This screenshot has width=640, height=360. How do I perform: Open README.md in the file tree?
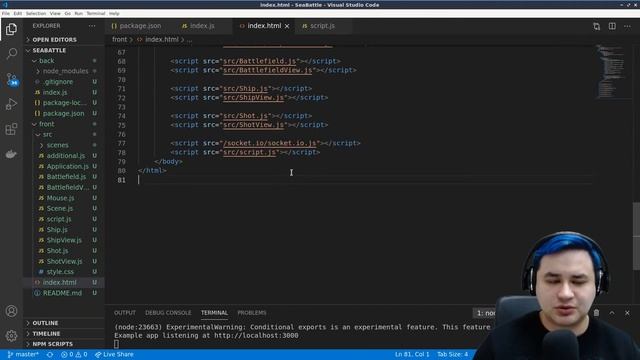tap(62, 293)
